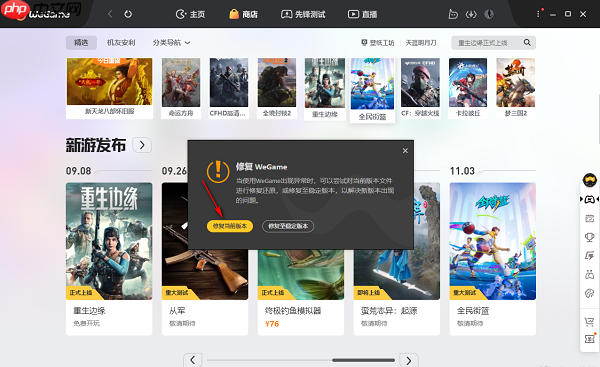The height and width of the screenshot is (367, 600).
Task: Open the 全民街篮 new release card
Action: [x=493, y=259]
